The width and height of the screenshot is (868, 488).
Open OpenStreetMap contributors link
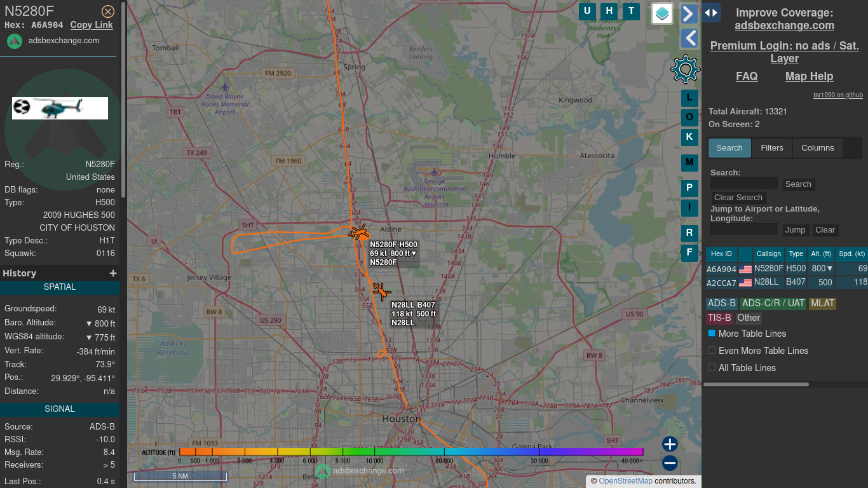point(625,481)
